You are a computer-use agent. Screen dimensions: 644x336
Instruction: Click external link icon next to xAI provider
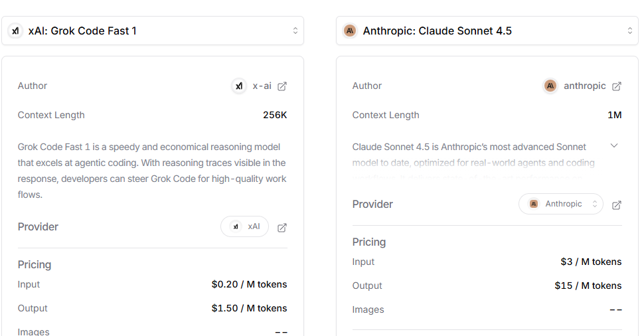282,228
